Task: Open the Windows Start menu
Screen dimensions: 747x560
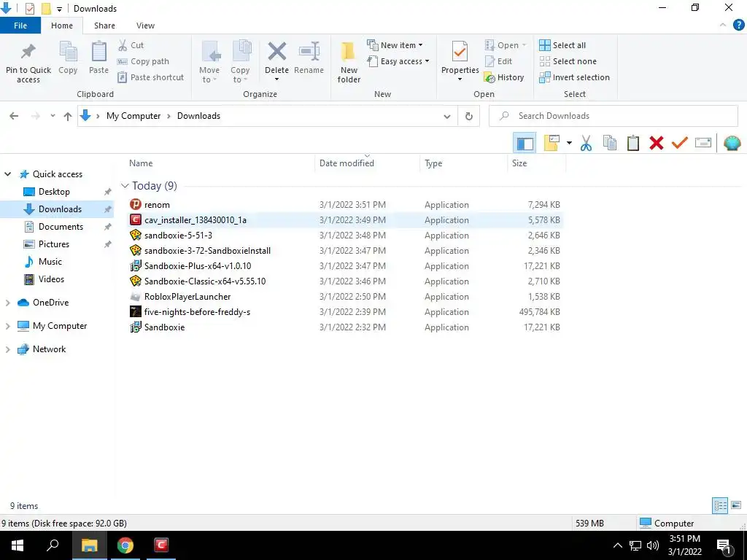Action: click(x=18, y=545)
